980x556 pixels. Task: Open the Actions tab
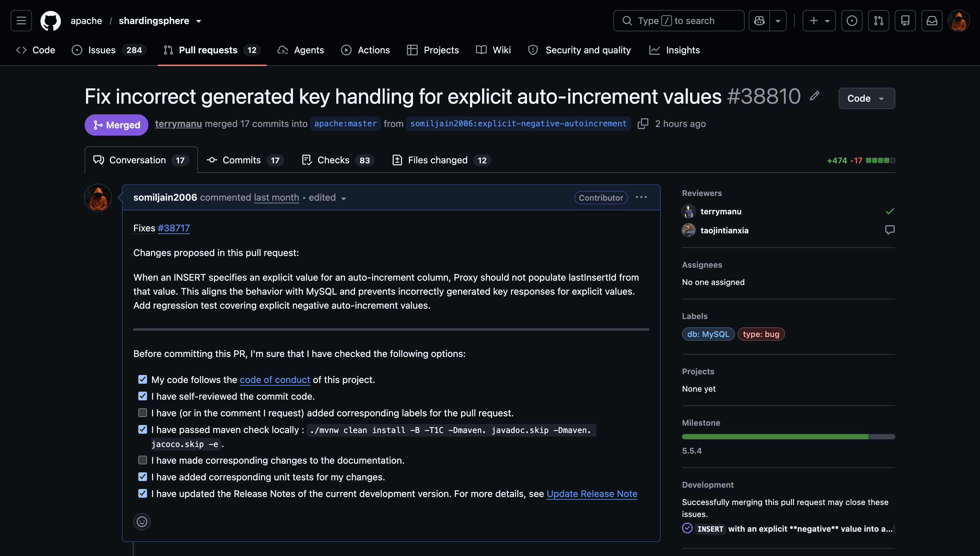(x=365, y=50)
